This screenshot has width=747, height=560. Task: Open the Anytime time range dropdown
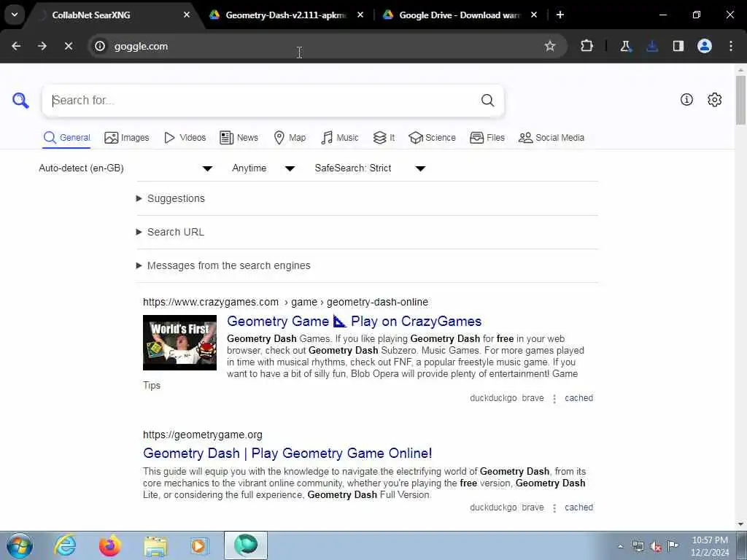(263, 168)
